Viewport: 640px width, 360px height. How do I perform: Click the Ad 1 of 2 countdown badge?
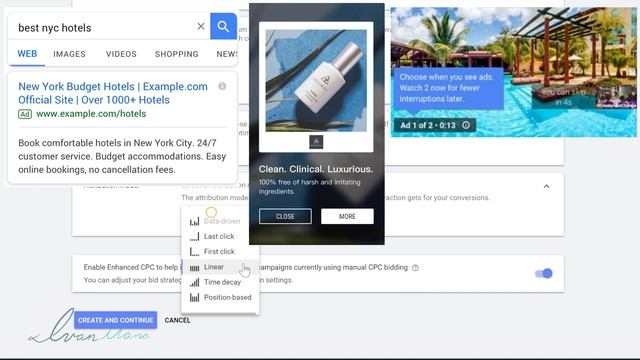[x=435, y=125]
